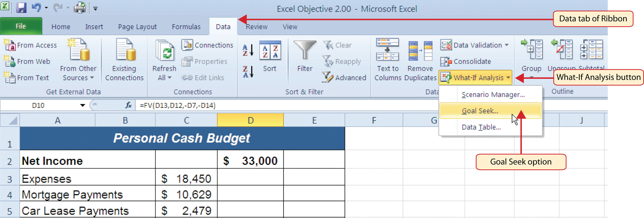644x218 pixels.
Task: Click the Undo icon
Action: (x=36, y=7)
